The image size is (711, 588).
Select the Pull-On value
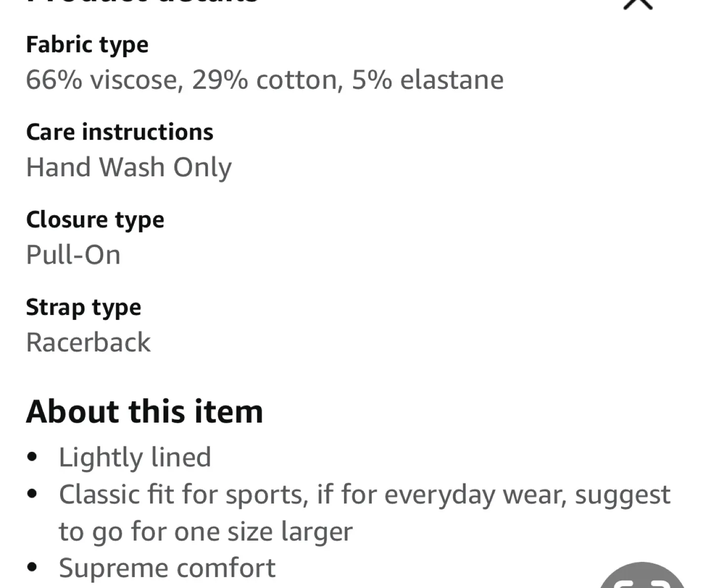click(x=73, y=254)
